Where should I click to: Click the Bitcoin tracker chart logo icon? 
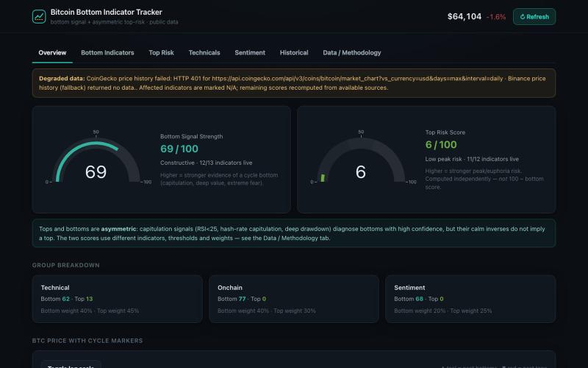pos(39,16)
